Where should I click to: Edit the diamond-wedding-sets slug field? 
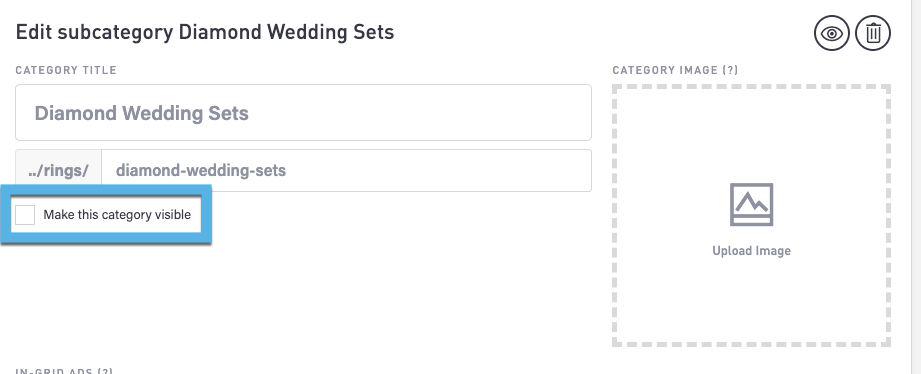click(x=347, y=170)
